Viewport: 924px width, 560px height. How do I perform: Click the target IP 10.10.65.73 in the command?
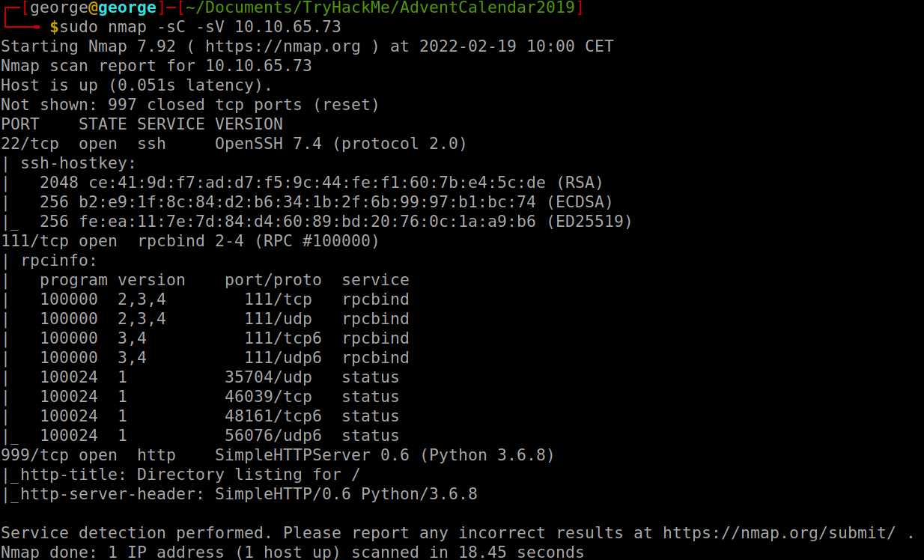(x=288, y=27)
